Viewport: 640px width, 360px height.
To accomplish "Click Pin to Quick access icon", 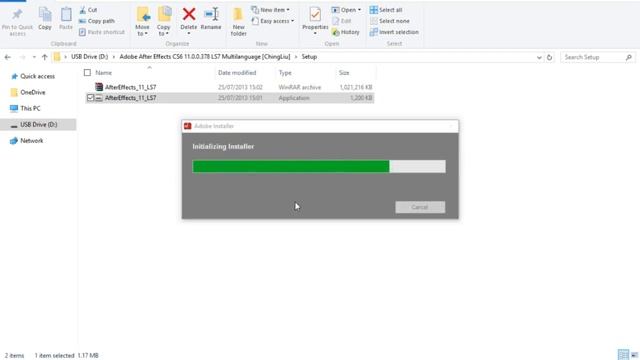I will pos(17,15).
